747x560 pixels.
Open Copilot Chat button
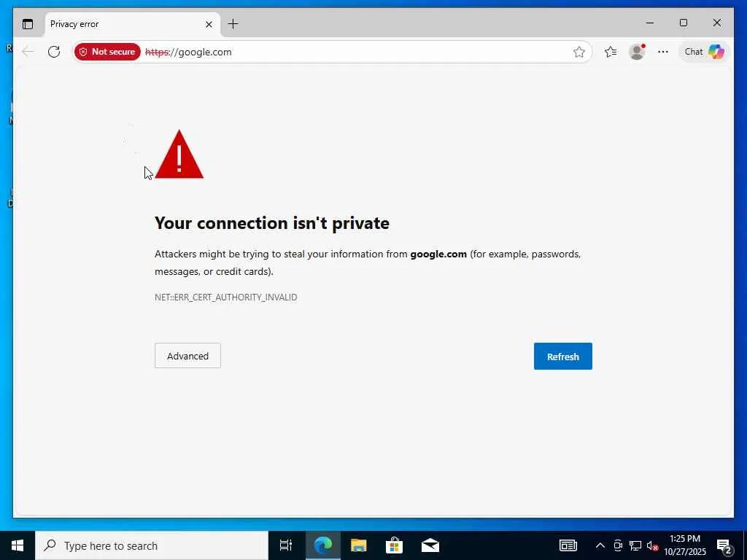click(704, 52)
